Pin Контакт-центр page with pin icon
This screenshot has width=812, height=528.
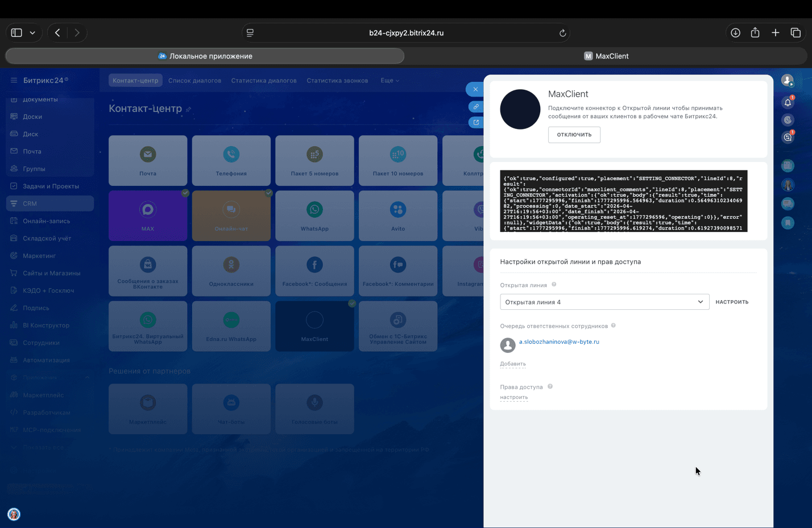[189, 109]
